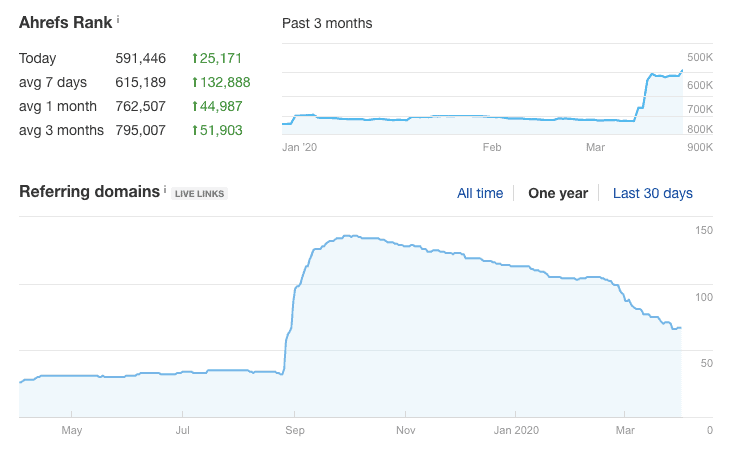The height and width of the screenshot is (449, 733).
Task: Click the Nov tick on referring domains chart
Action: coord(405,430)
